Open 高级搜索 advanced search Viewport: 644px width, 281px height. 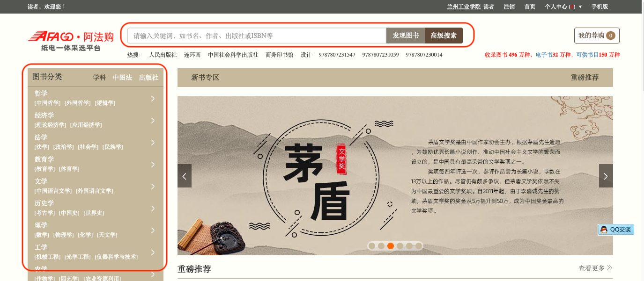(444, 36)
